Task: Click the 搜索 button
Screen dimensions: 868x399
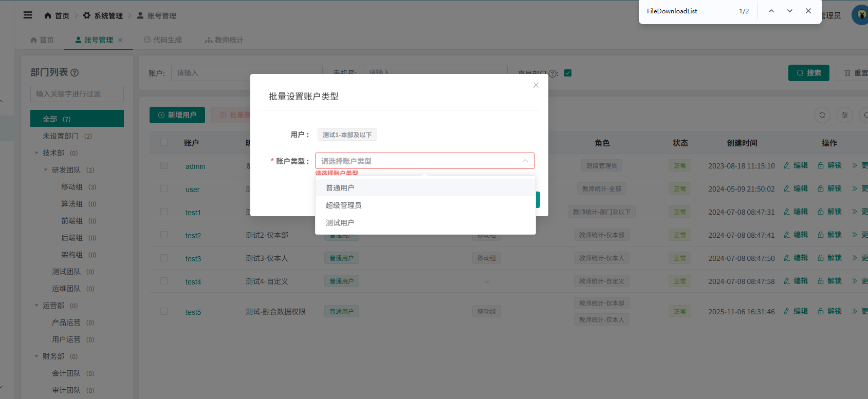Action: pos(808,73)
